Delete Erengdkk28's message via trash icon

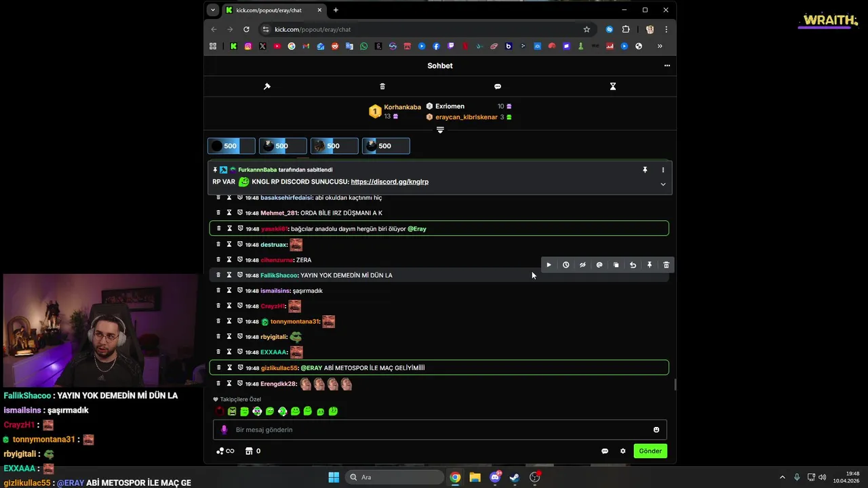tap(218, 384)
